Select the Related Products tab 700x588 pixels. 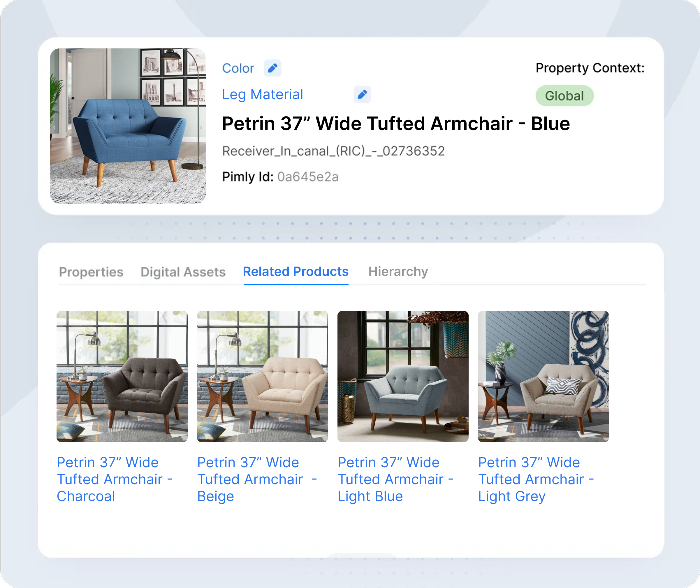[296, 272]
